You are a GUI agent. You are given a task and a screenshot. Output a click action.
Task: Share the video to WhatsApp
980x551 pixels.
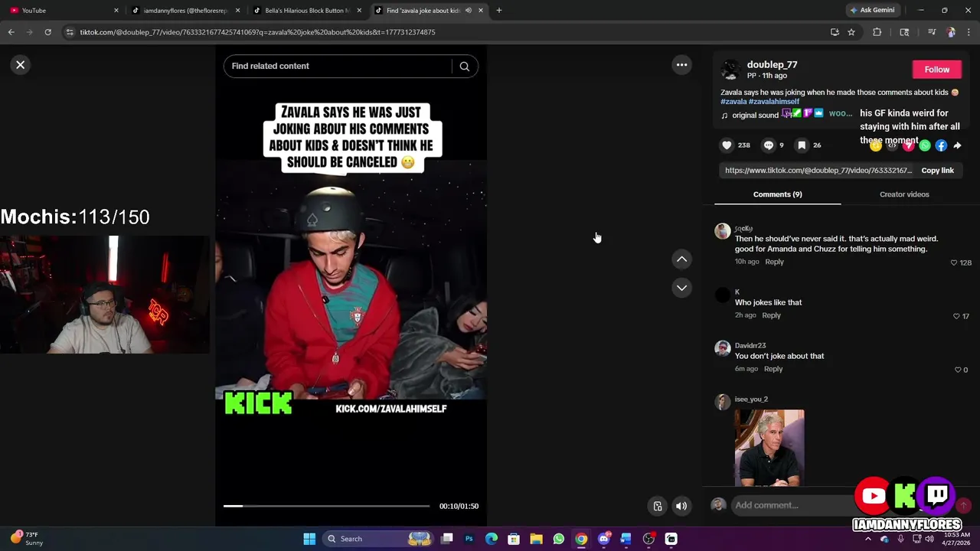click(925, 145)
